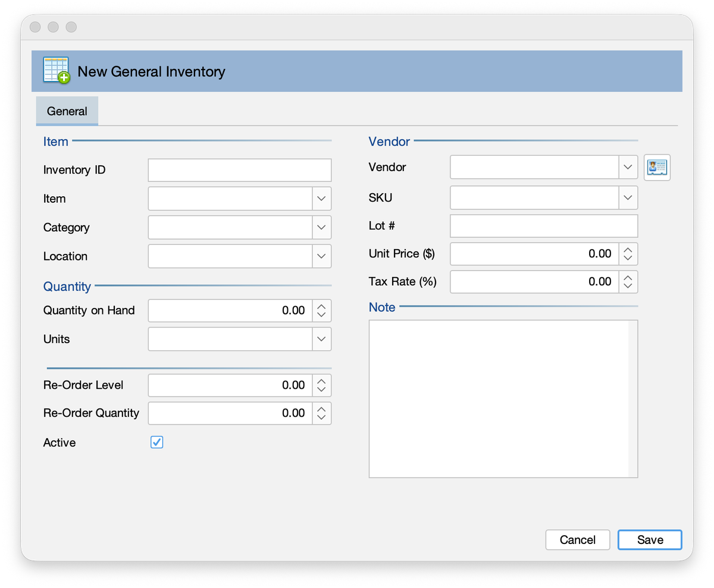Expand the Vendor dropdown arrow
714x588 pixels.
pos(628,167)
